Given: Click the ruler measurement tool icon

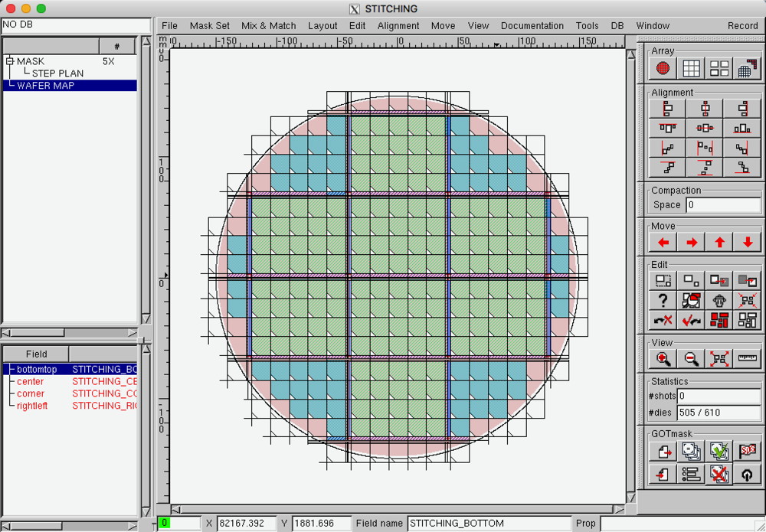Looking at the screenshot, I should [747, 358].
